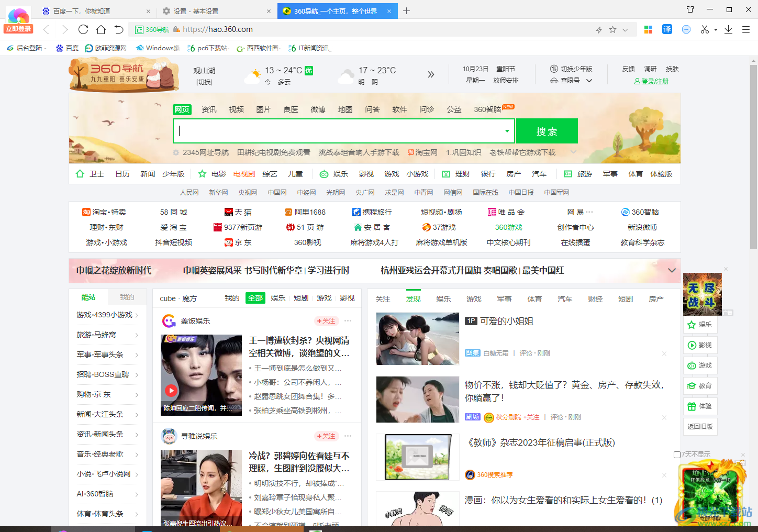This screenshot has height=532, width=758.
Task: Click the 体验 gift icon in right sidebar
Action: [x=691, y=406]
